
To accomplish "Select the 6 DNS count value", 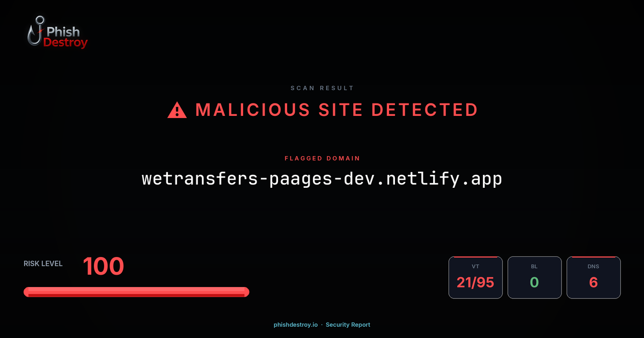I will (594, 282).
